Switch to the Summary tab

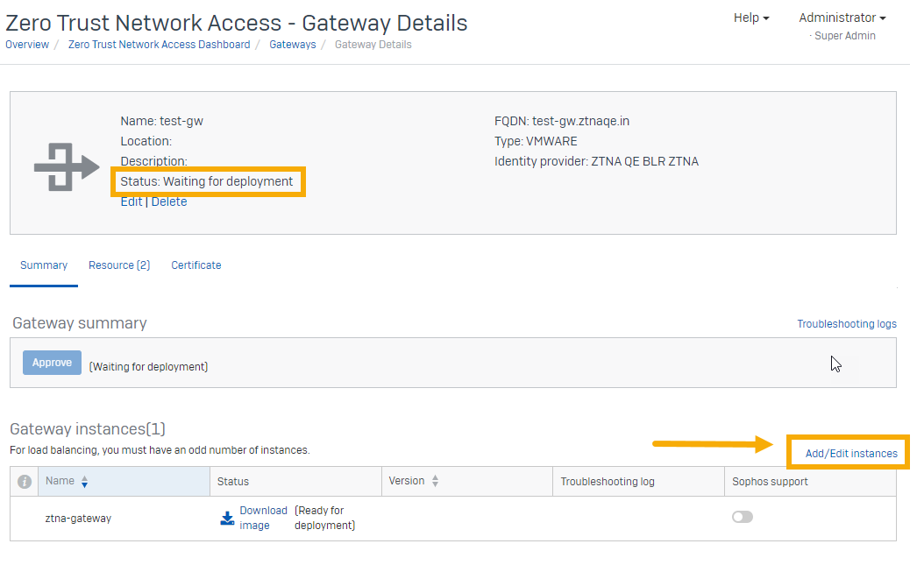(44, 265)
